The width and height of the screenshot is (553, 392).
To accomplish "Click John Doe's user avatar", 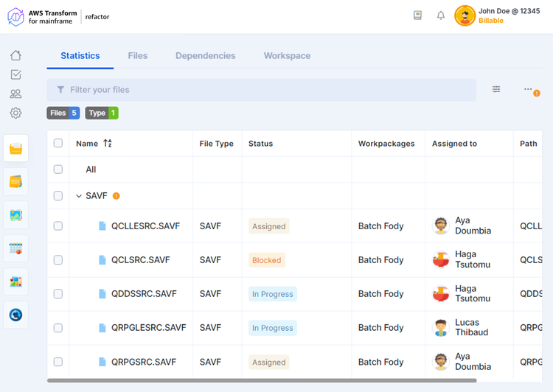I will pyautogui.click(x=465, y=16).
